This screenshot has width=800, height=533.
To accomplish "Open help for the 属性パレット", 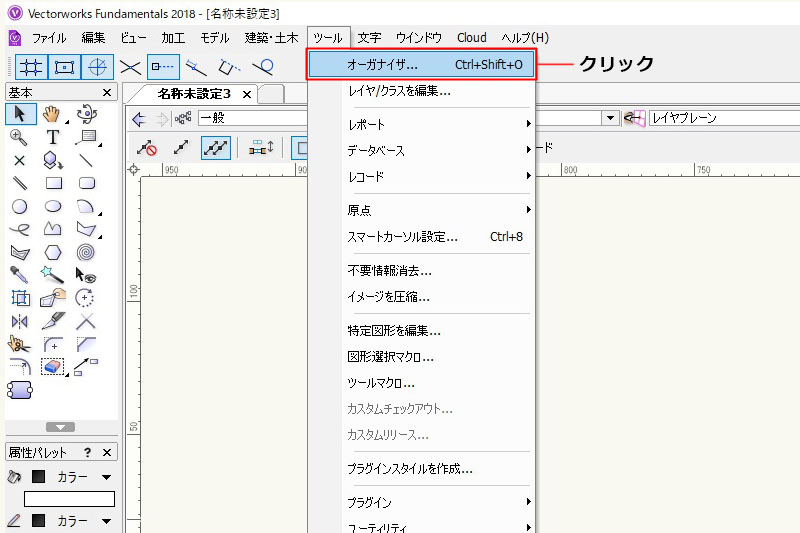I will coord(88,452).
